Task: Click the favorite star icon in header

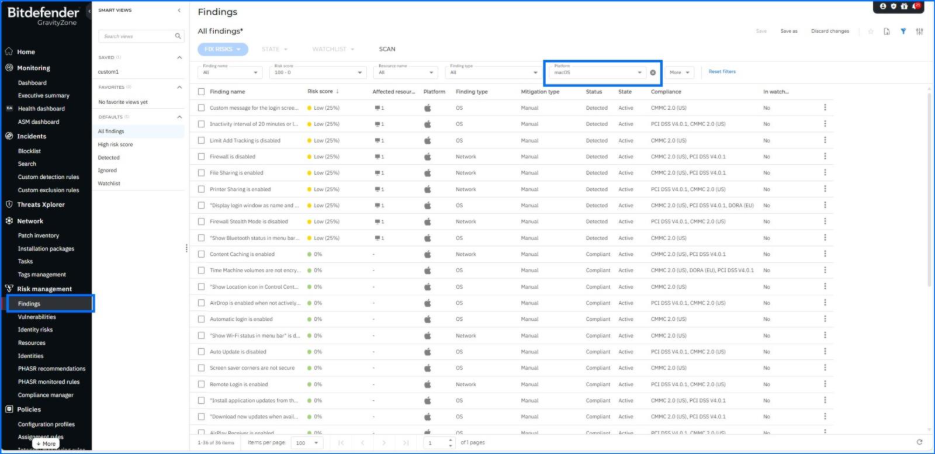Action: point(870,31)
